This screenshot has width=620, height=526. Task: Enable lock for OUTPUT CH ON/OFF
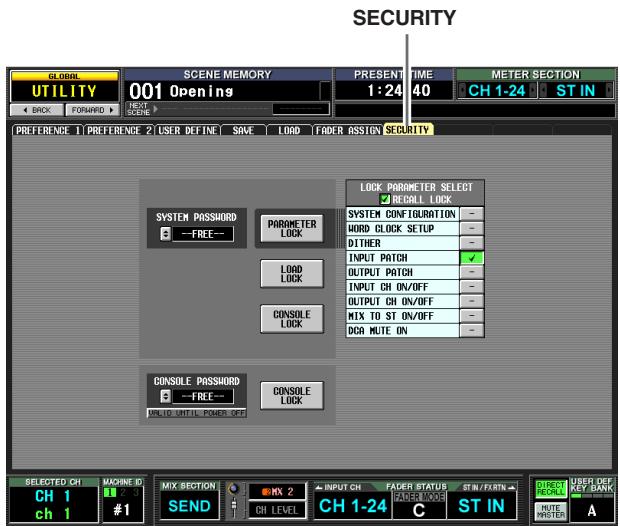coord(471,302)
